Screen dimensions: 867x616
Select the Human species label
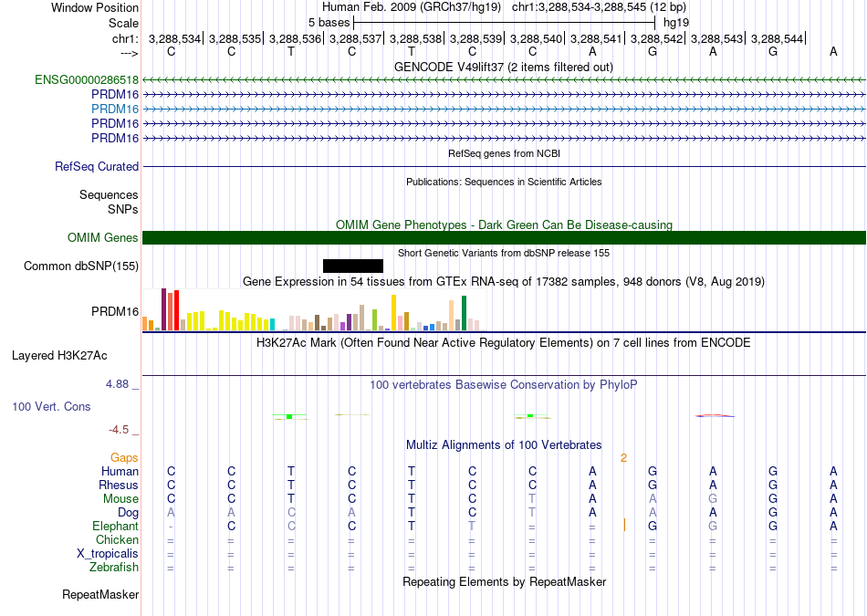tap(120, 472)
